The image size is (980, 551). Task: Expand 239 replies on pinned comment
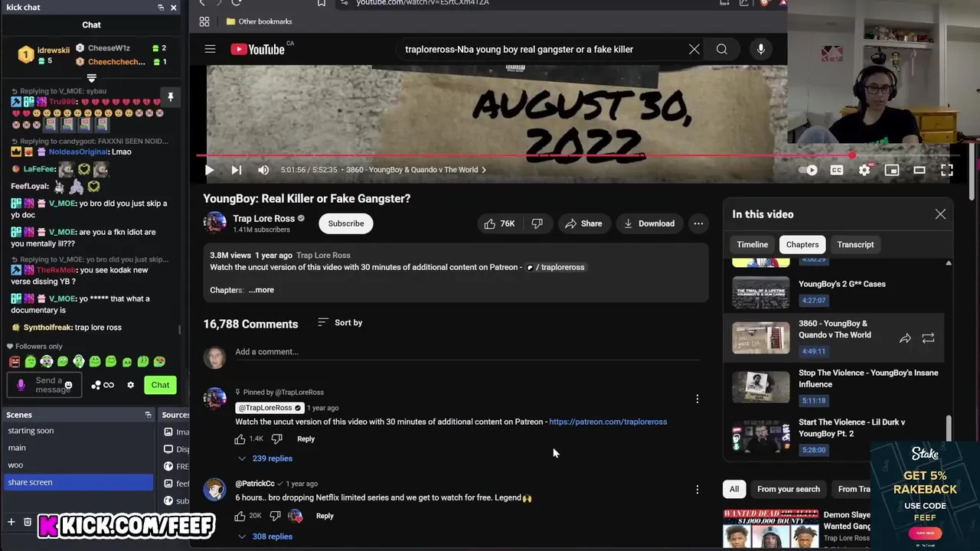265,458
